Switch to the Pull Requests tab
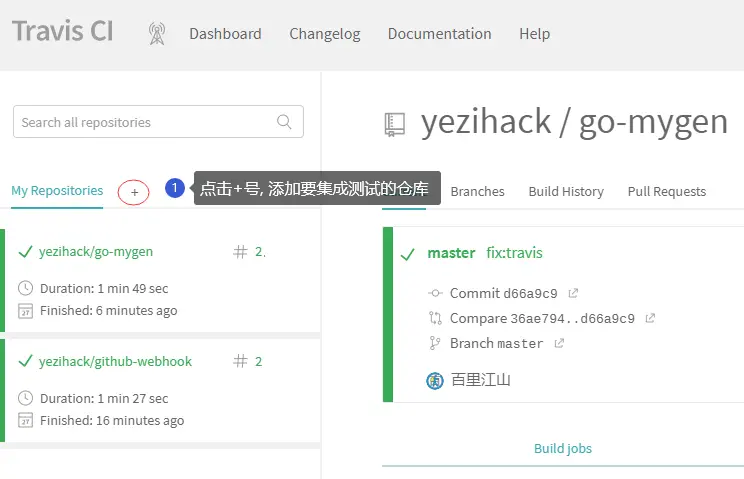744x479 pixels. click(667, 192)
